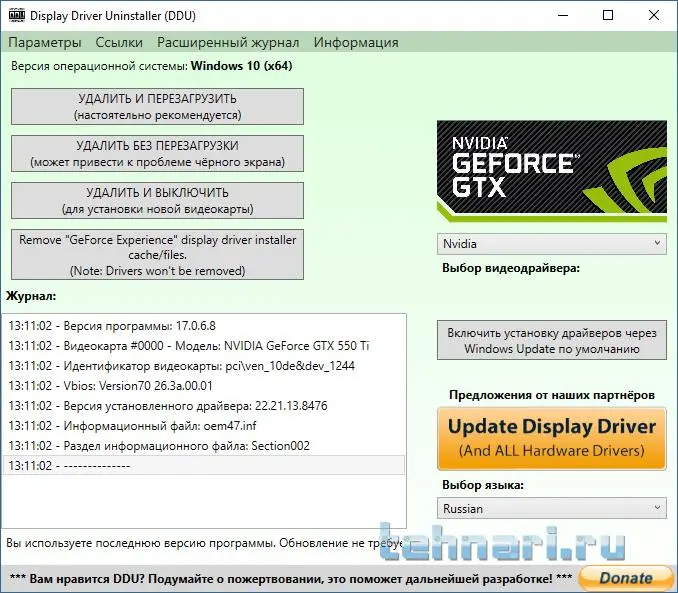Click the Журнал label

coord(31,296)
